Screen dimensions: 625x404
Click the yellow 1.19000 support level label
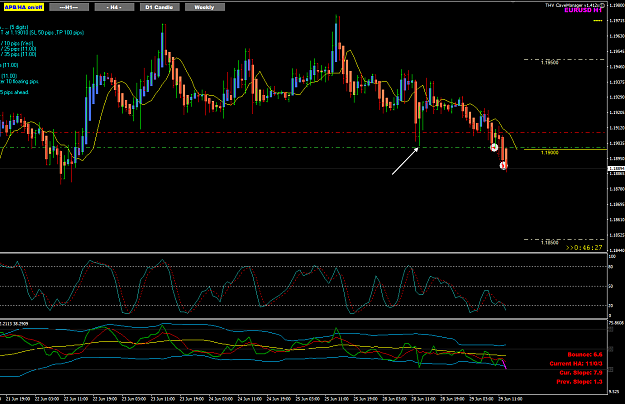click(x=550, y=153)
